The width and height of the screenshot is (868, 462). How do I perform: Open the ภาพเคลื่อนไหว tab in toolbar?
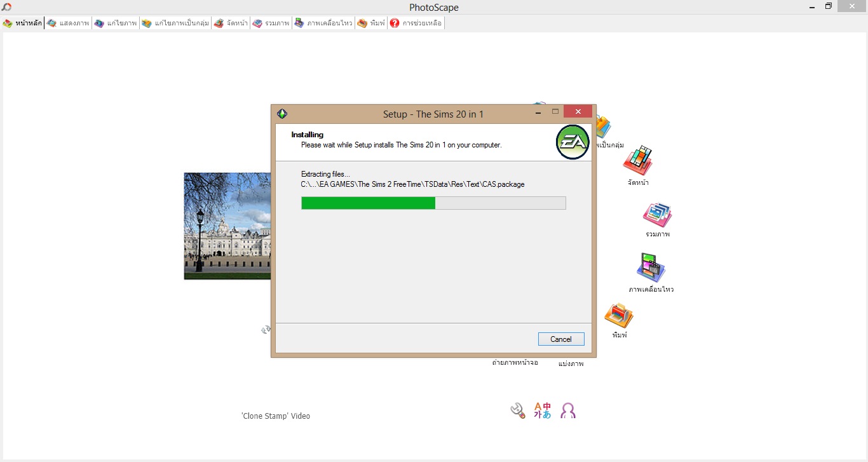(x=323, y=23)
